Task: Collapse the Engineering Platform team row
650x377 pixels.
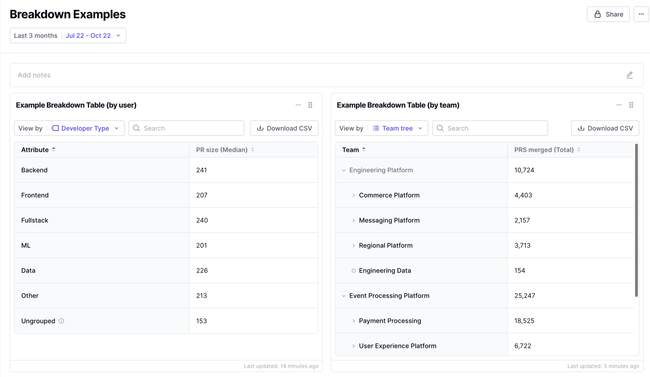Action: 344,170
